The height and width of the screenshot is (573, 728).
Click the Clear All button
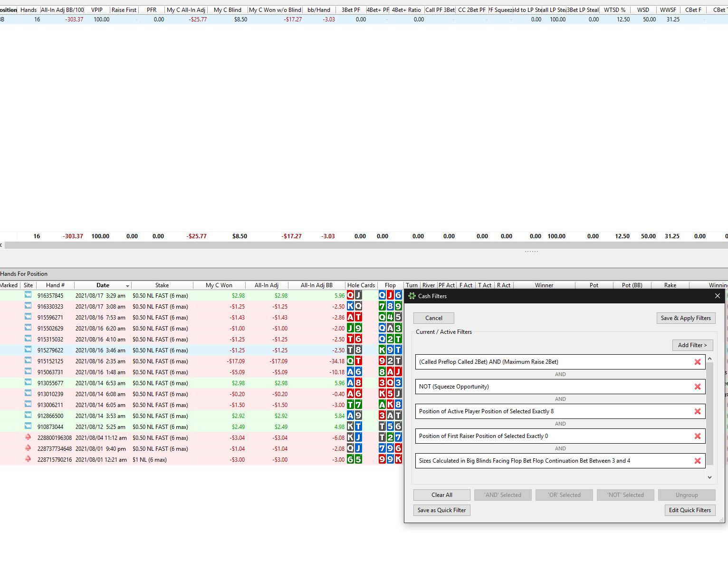point(442,495)
